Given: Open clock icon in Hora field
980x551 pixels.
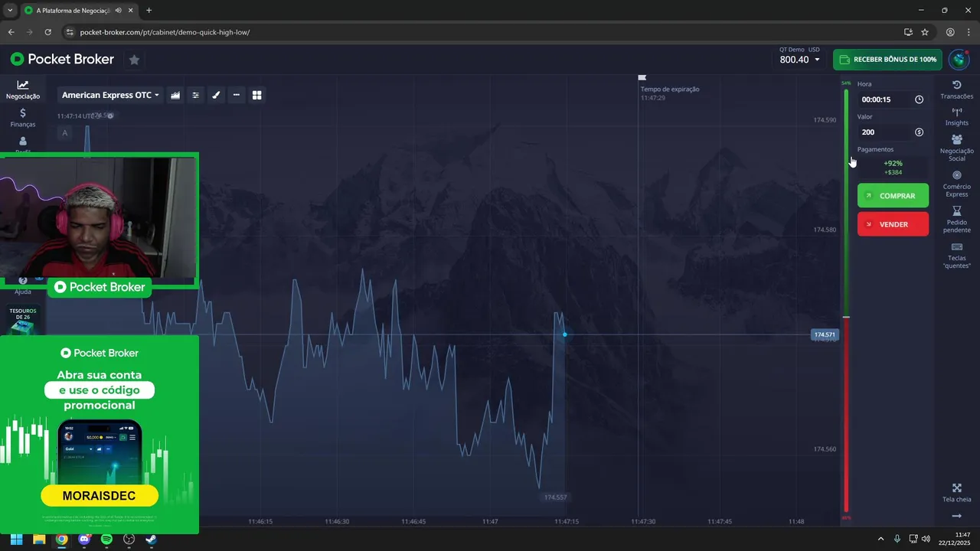Looking at the screenshot, I should 919,99.
